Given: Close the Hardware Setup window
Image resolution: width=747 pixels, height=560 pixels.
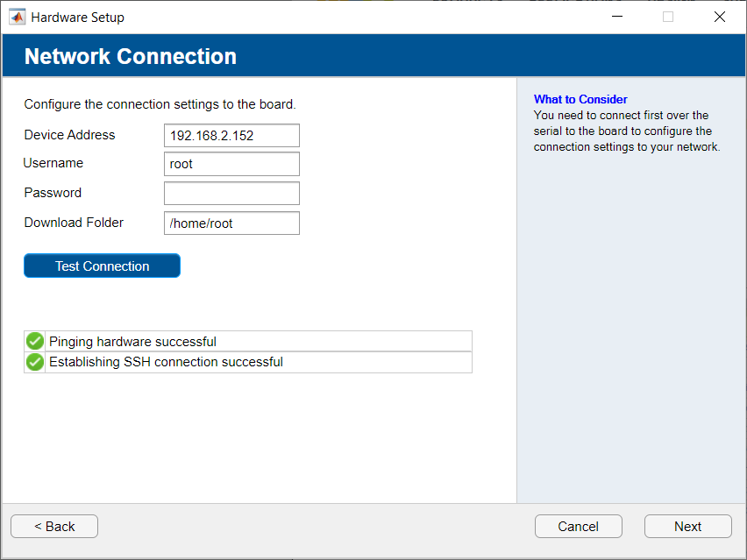Looking at the screenshot, I should [x=720, y=17].
